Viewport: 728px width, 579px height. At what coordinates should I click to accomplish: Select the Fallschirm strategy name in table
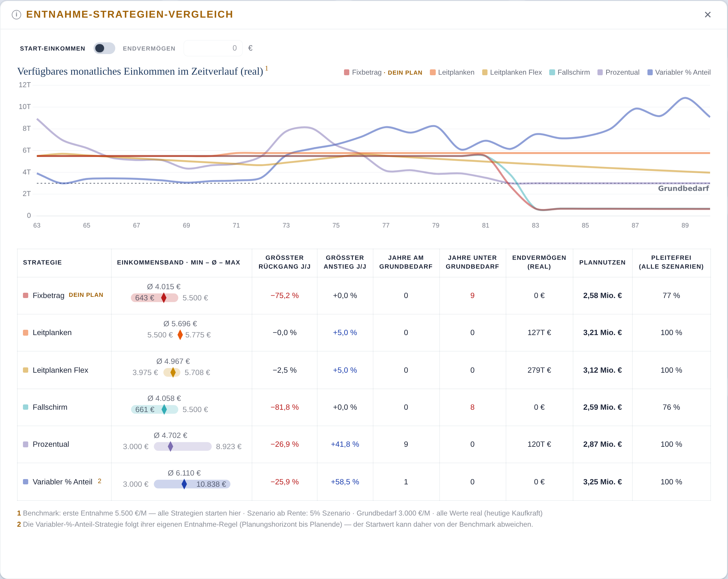pos(50,407)
